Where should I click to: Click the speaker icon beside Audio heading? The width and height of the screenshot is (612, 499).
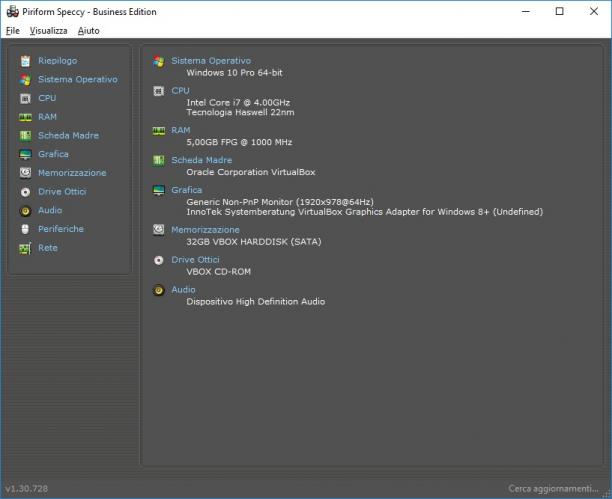tap(158, 290)
